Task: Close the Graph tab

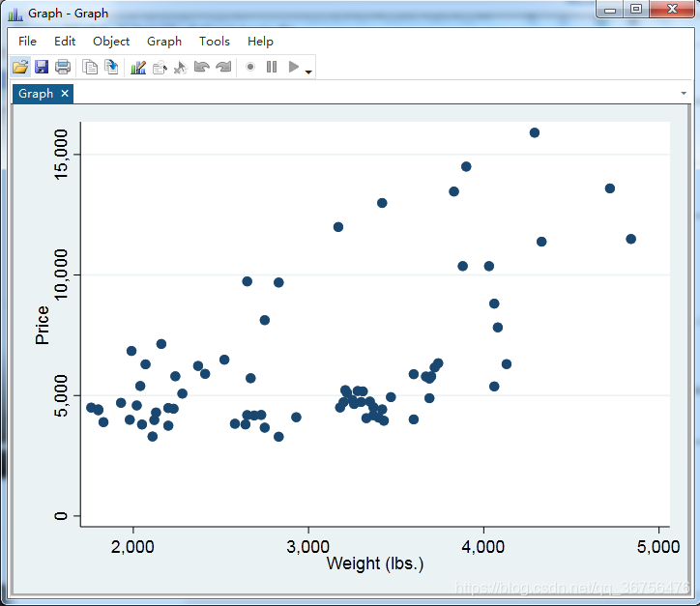Action: tap(65, 93)
